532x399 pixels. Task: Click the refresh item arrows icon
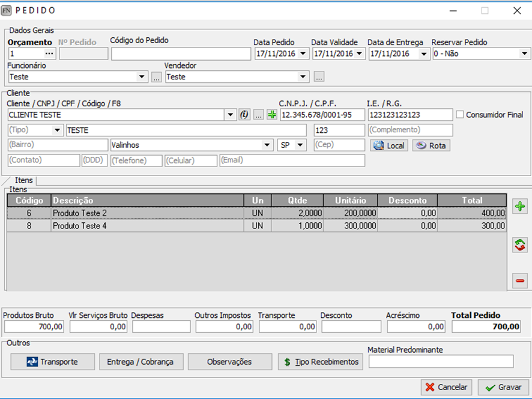click(x=520, y=245)
